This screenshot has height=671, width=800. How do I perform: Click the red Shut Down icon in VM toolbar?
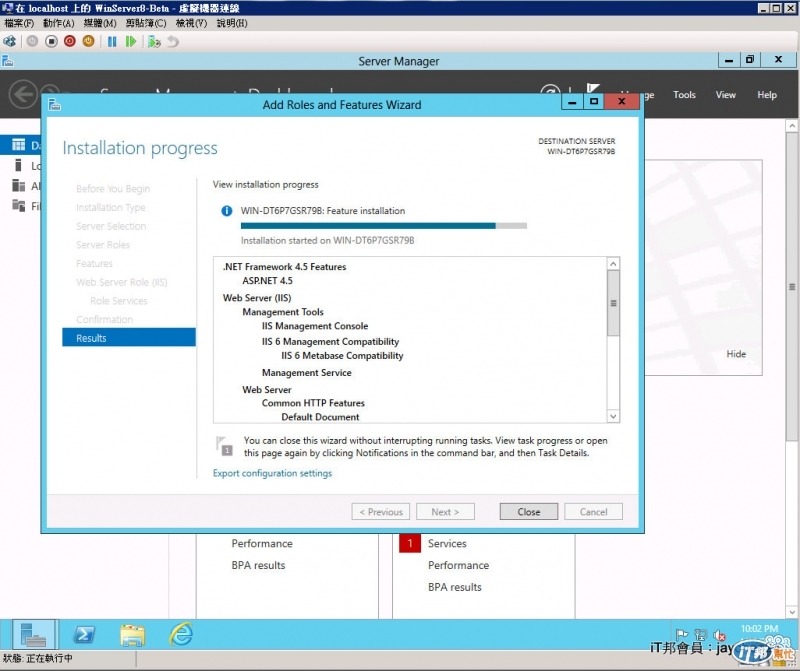70,41
